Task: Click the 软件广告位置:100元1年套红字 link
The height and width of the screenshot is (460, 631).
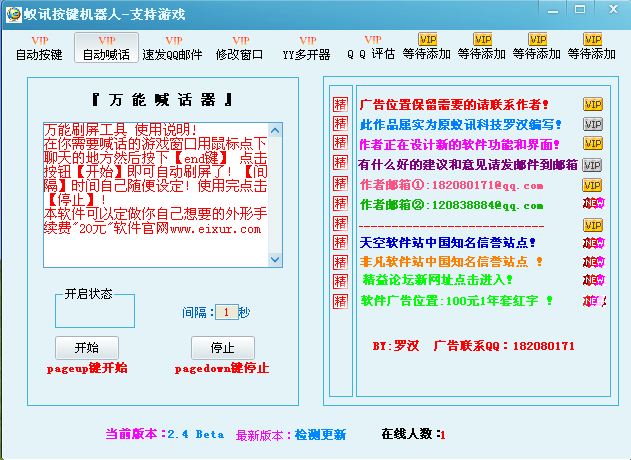Action: click(x=456, y=301)
